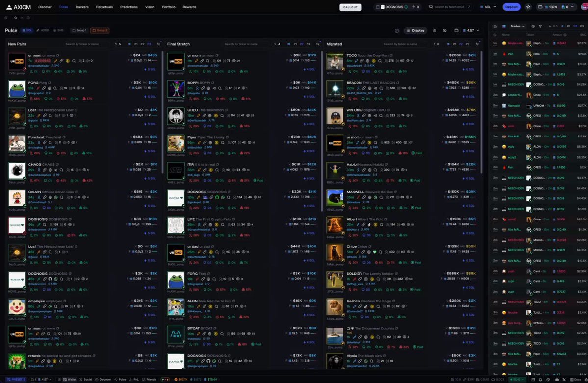Open the Predictions page
This screenshot has width=588, height=383.
click(128, 7)
